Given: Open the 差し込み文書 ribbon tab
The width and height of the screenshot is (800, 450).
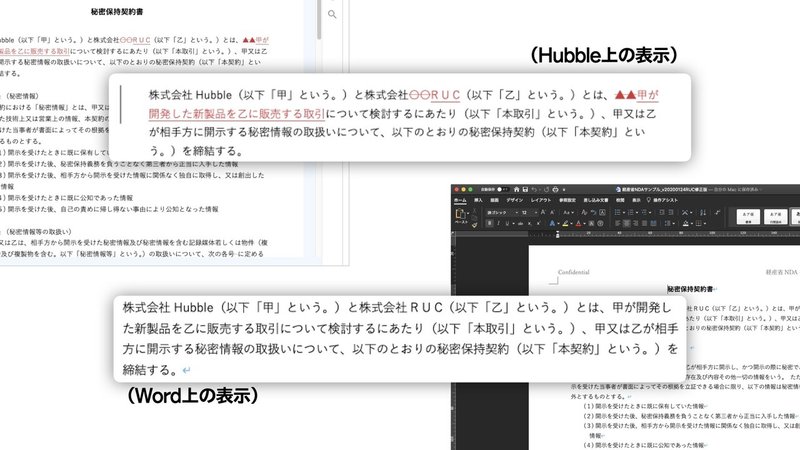Looking at the screenshot, I should (x=595, y=201).
